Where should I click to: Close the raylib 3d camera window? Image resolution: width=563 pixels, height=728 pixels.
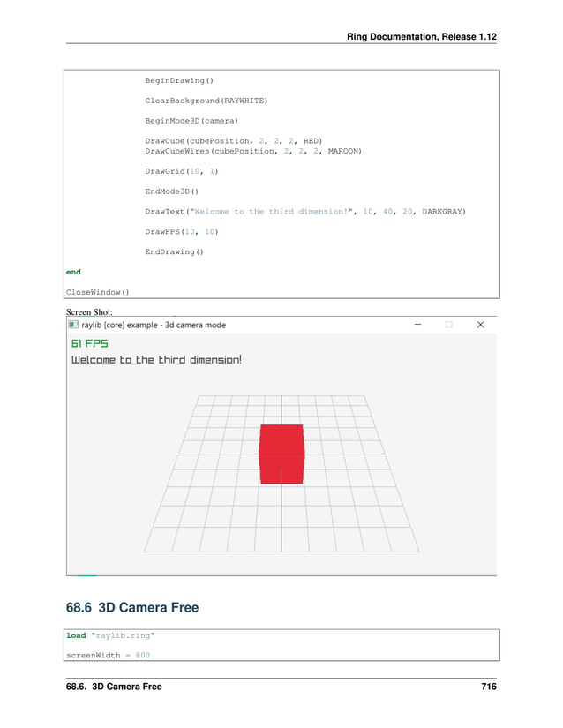pyautogui.click(x=480, y=325)
